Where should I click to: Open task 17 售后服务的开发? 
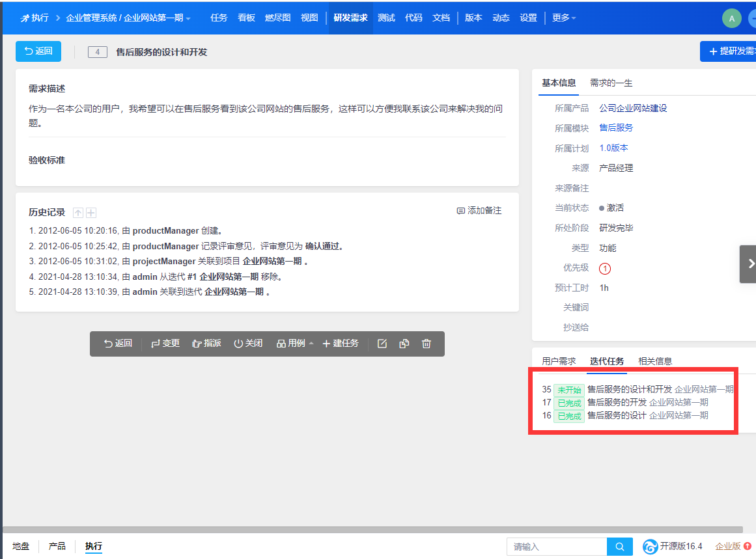617,402
